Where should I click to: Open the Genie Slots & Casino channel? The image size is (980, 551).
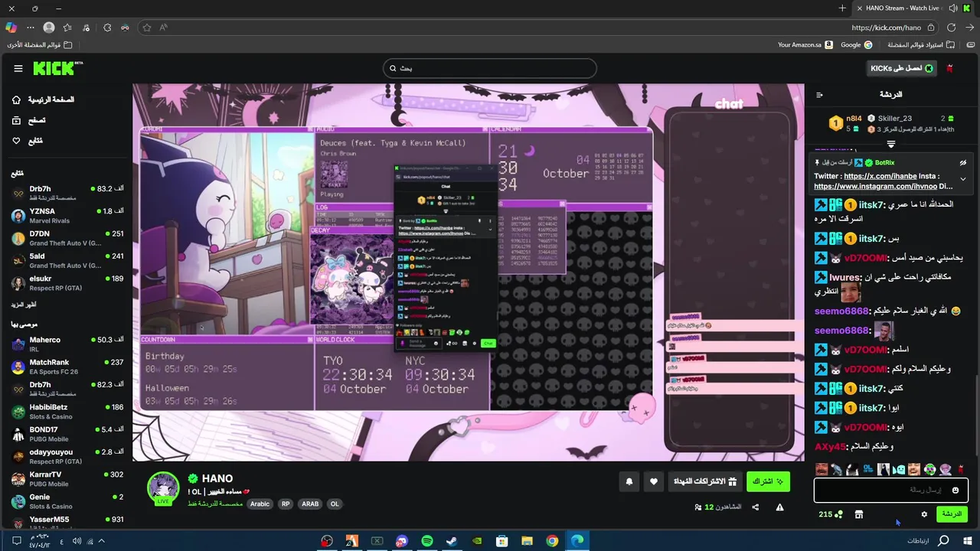[67, 501]
